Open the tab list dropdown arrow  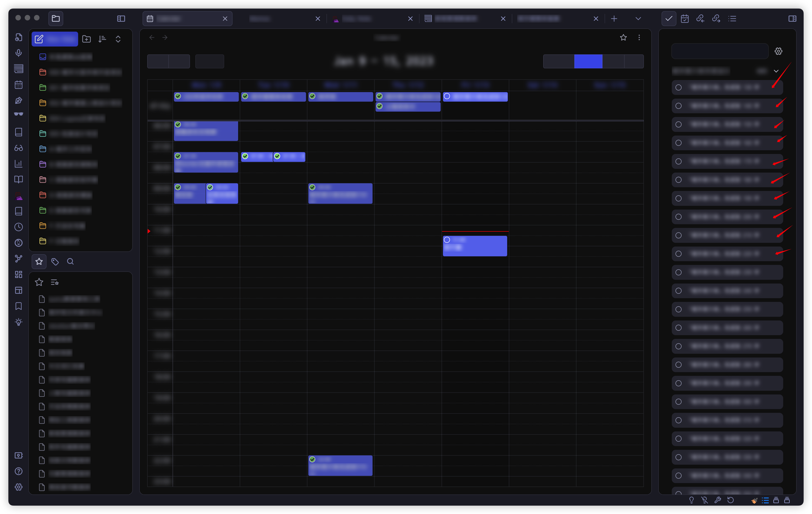click(x=638, y=19)
